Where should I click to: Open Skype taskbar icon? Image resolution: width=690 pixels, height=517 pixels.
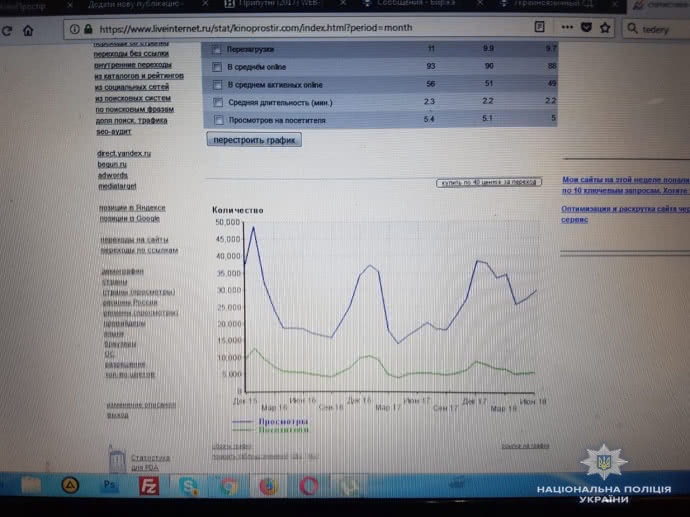[189, 487]
